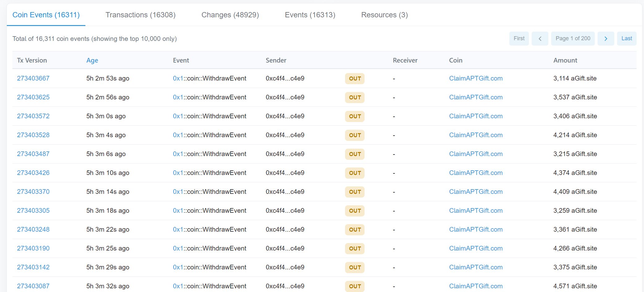
Task: Open the Transactions (16308) tab
Action: [x=140, y=15]
